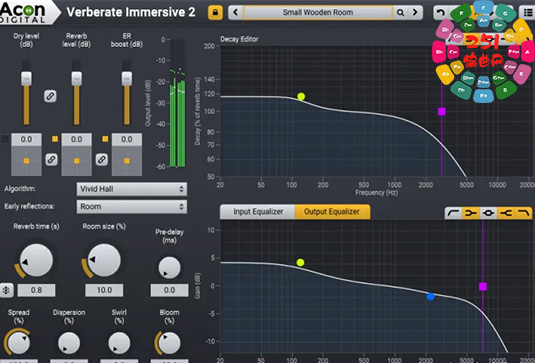Click the ER boost value field
This screenshot has width=535, height=363.
[127, 140]
